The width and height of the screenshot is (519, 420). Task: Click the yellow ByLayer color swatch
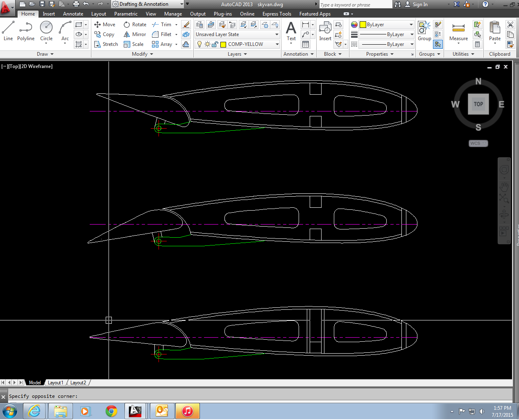click(x=363, y=25)
